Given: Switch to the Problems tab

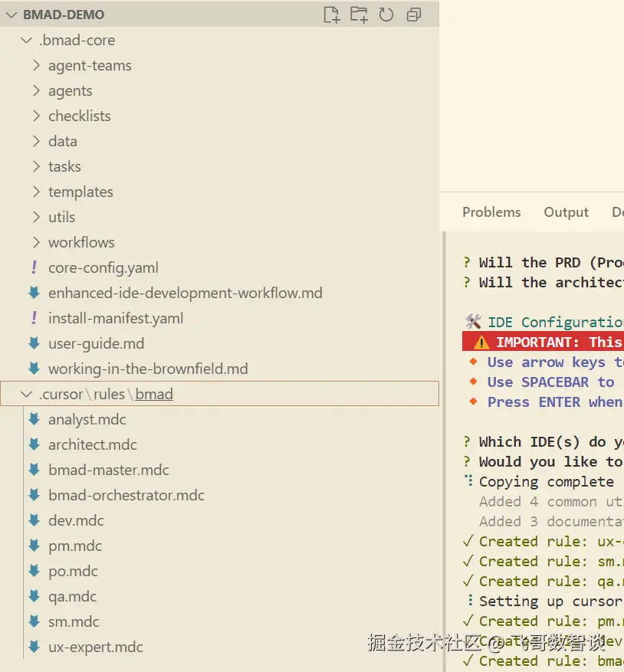Looking at the screenshot, I should click(x=491, y=212).
